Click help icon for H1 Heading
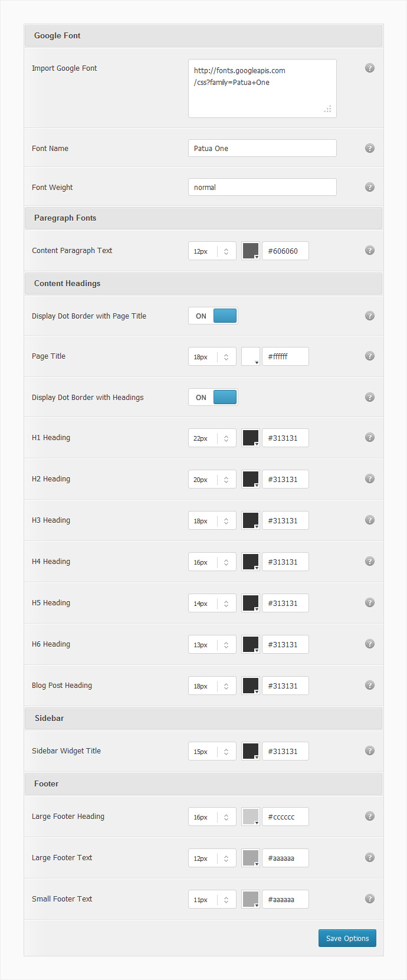This screenshot has height=980, width=407. pos(370,437)
